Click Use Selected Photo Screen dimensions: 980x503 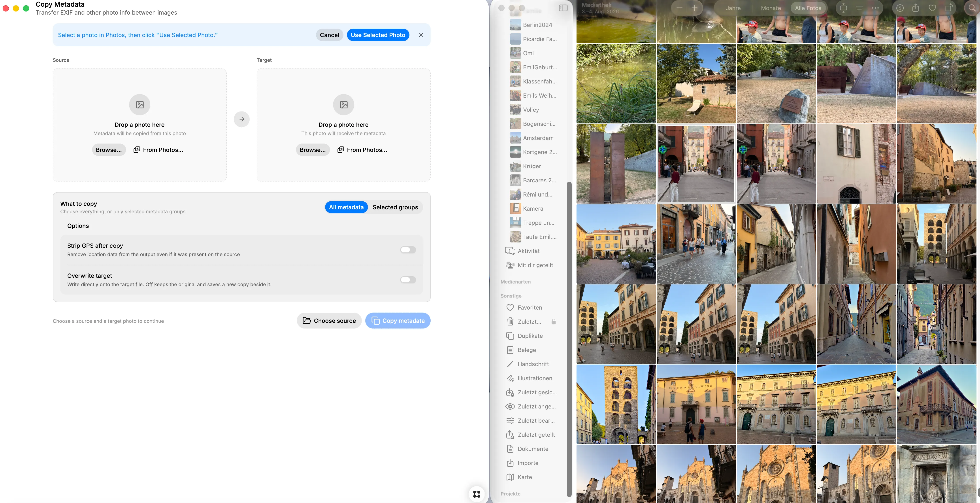pyautogui.click(x=378, y=35)
